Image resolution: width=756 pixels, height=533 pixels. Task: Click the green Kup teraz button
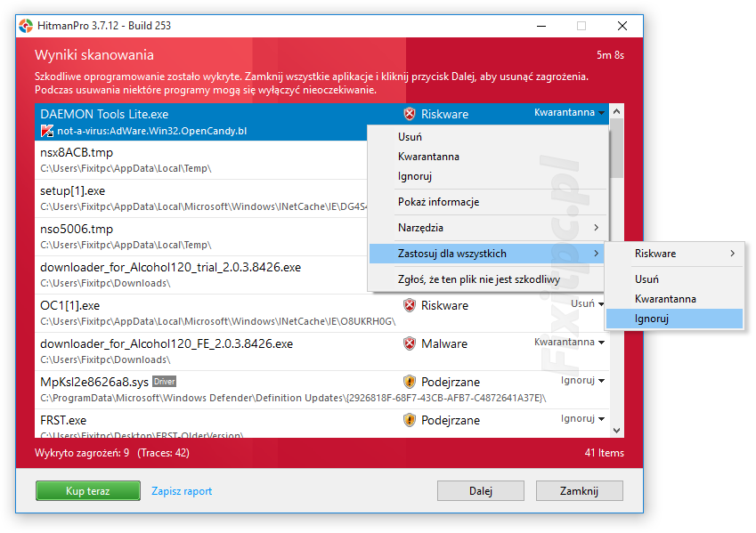click(x=88, y=490)
